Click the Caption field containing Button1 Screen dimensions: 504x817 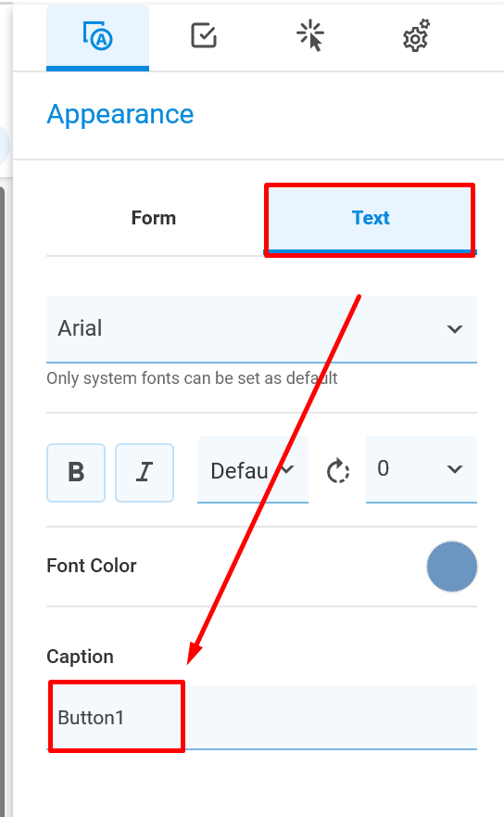pyautogui.click(x=261, y=718)
